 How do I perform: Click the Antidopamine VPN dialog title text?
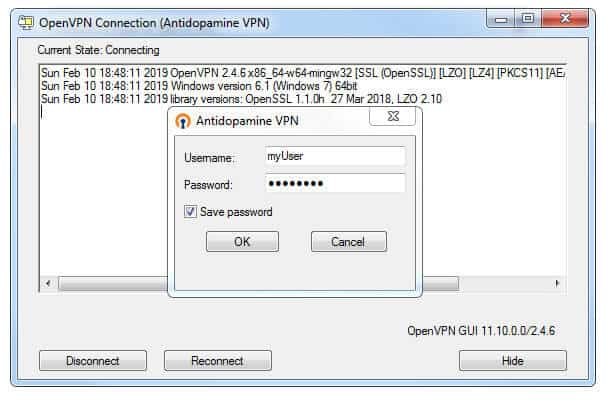[247, 121]
